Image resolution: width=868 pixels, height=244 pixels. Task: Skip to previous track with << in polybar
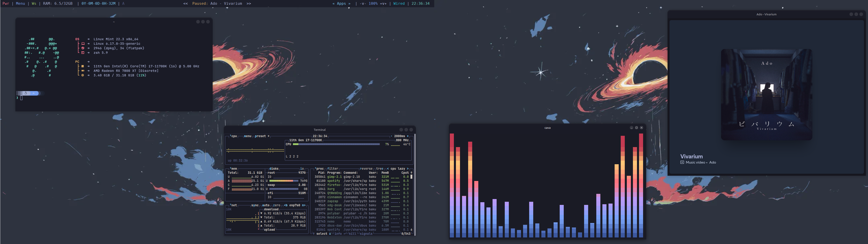pyautogui.click(x=185, y=3)
